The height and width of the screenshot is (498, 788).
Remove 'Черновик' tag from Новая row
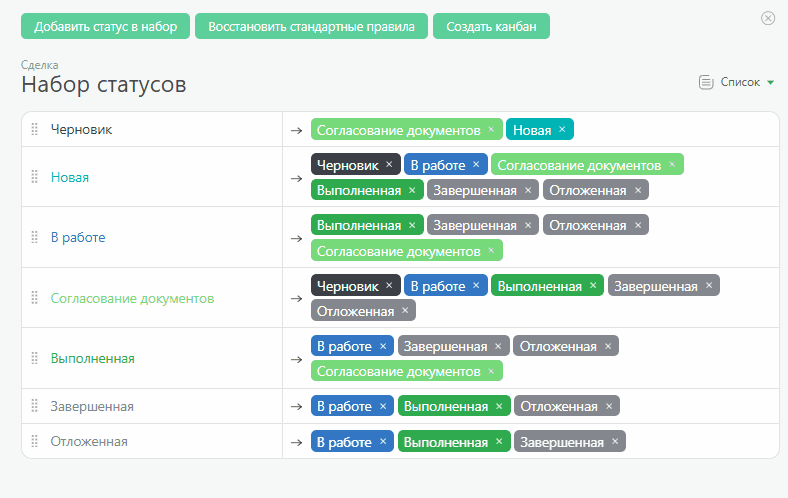pyautogui.click(x=389, y=164)
